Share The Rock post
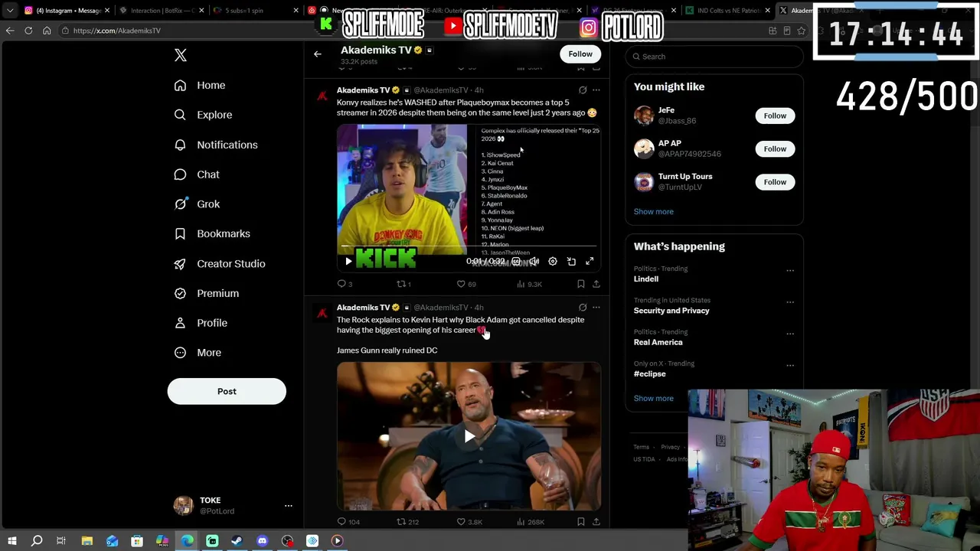 596,522
